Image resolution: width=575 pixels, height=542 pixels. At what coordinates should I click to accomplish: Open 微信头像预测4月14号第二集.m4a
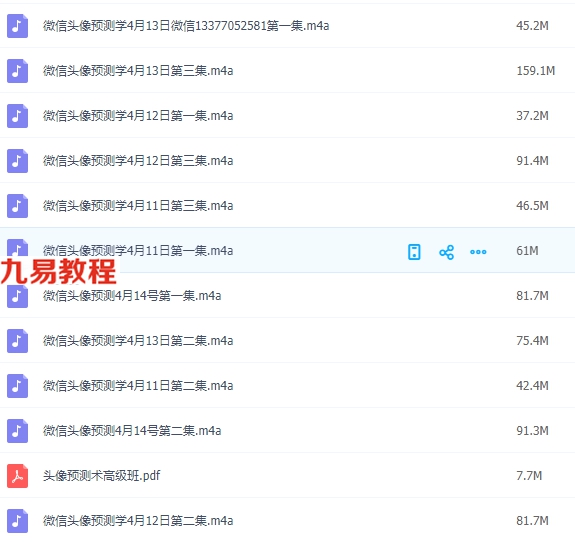coord(132,431)
